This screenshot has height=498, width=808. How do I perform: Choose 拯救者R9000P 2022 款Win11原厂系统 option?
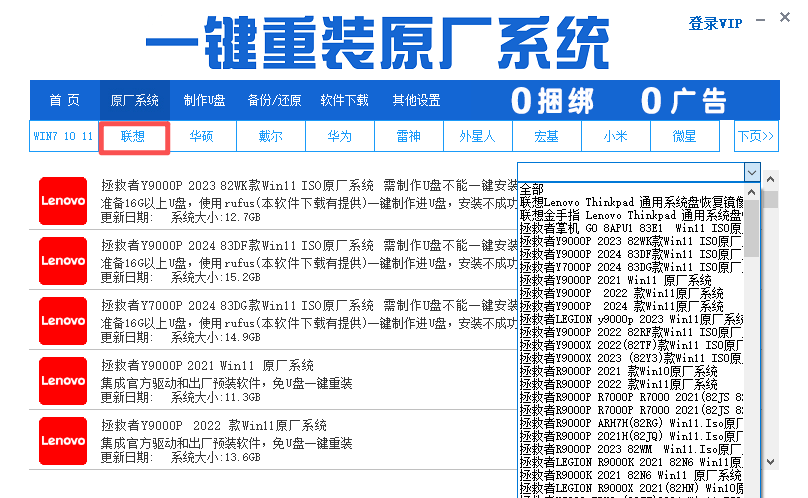click(x=631, y=384)
